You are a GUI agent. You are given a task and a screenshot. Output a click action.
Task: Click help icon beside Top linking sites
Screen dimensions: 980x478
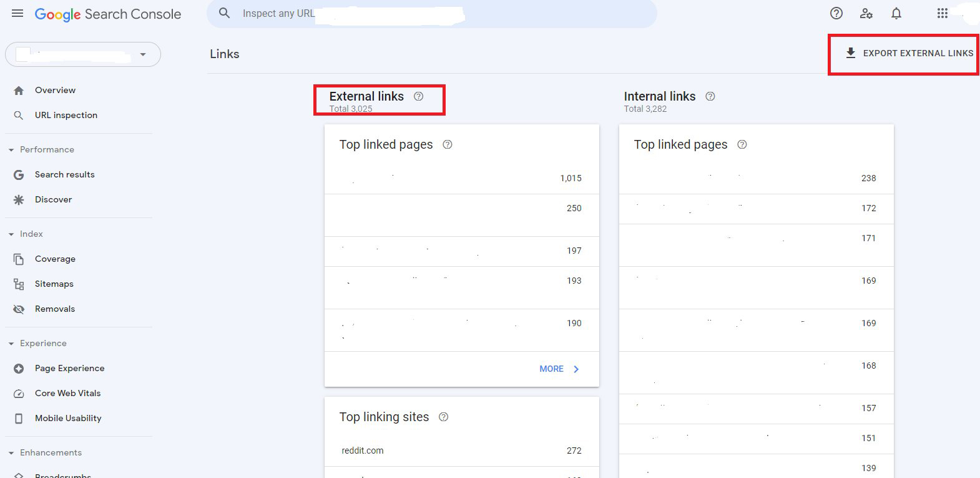pyautogui.click(x=444, y=417)
